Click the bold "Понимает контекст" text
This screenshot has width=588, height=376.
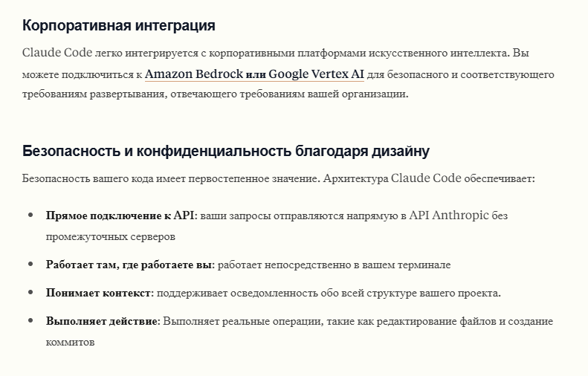click(x=98, y=293)
